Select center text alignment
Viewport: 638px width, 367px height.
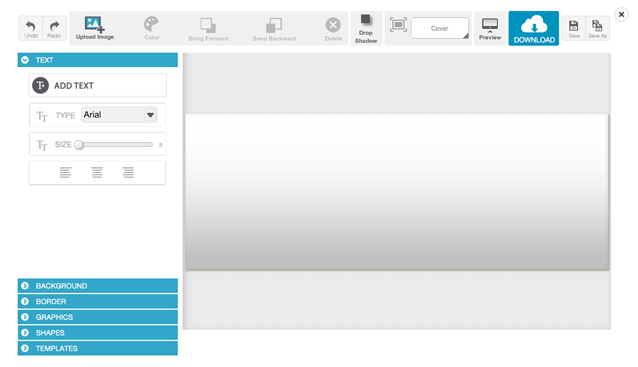pyautogui.click(x=97, y=173)
